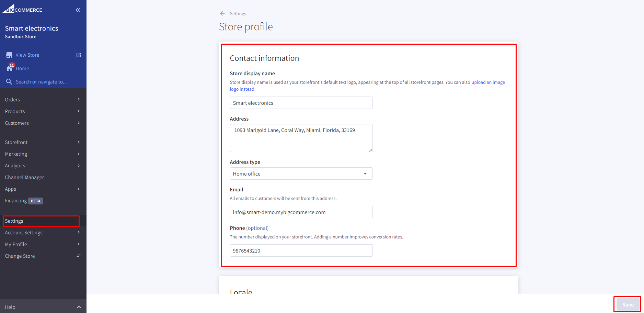Open the Financing menu item
Screen dimensions: 644x313
click(x=16, y=201)
